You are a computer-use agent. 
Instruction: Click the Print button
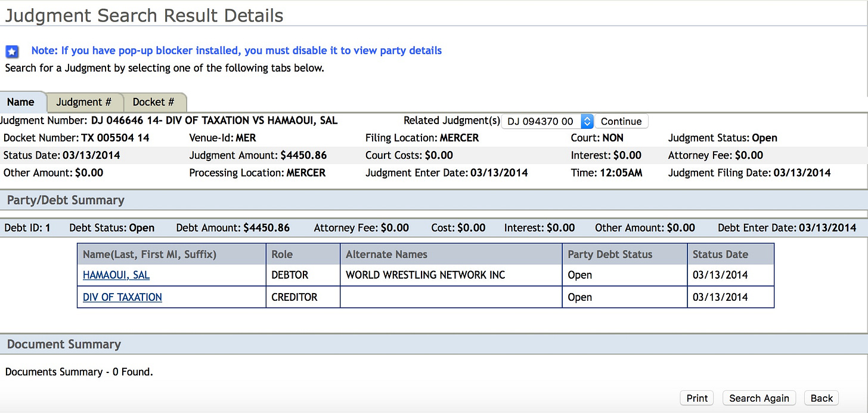pyautogui.click(x=697, y=398)
